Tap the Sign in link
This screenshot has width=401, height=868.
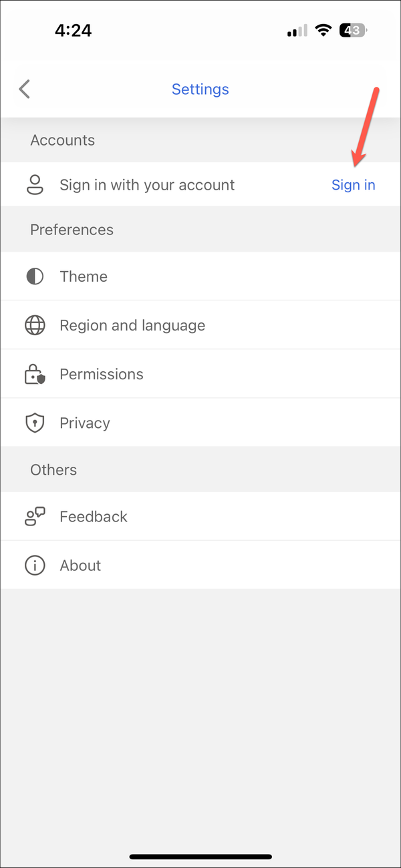coord(354,185)
